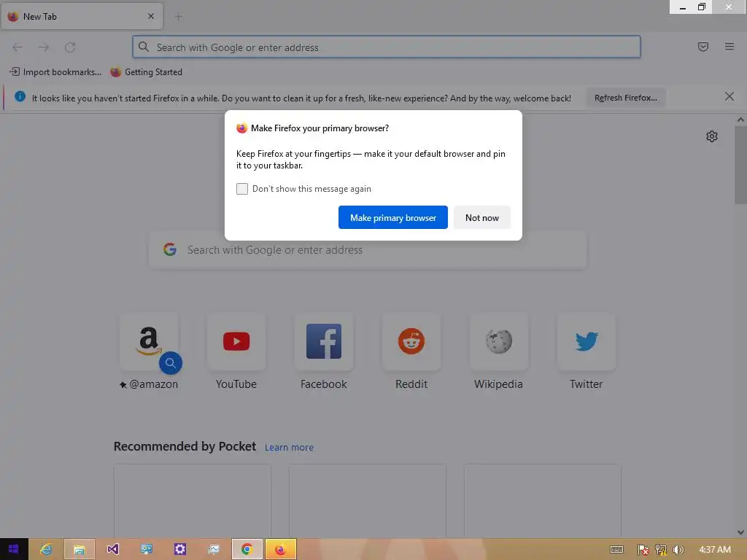Focus the address bar search field
The height and width of the screenshot is (560, 747).
pos(387,47)
